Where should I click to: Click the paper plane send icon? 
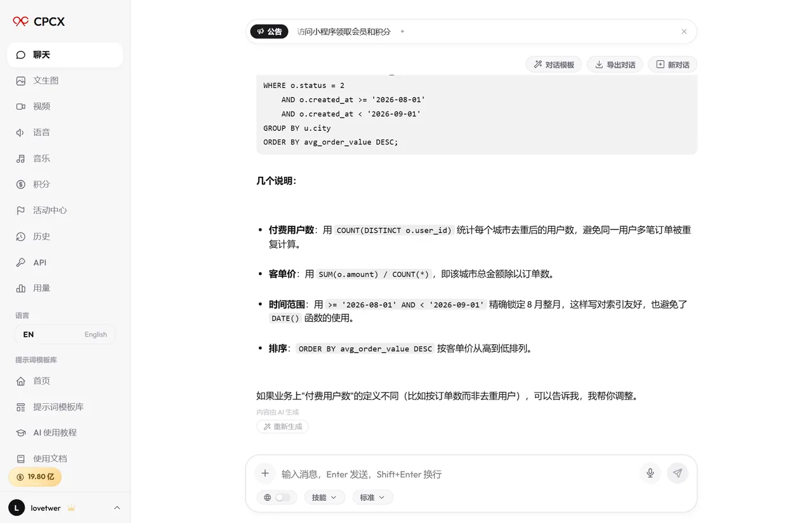678,473
